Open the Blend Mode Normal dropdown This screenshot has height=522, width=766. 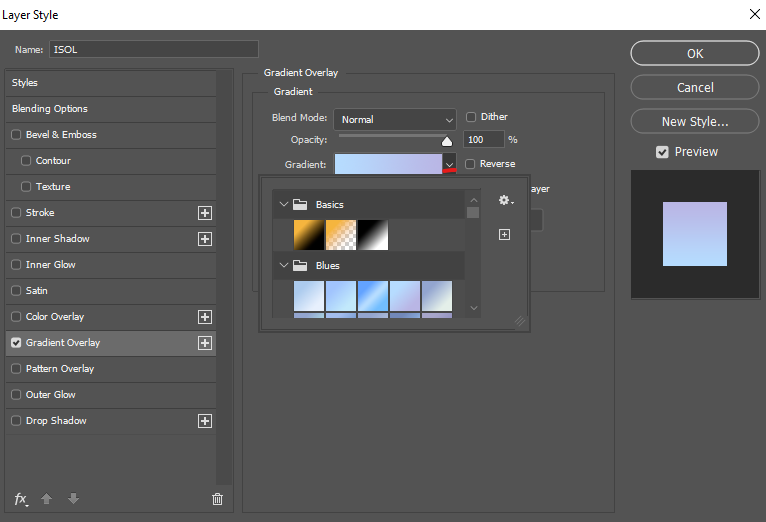395,119
